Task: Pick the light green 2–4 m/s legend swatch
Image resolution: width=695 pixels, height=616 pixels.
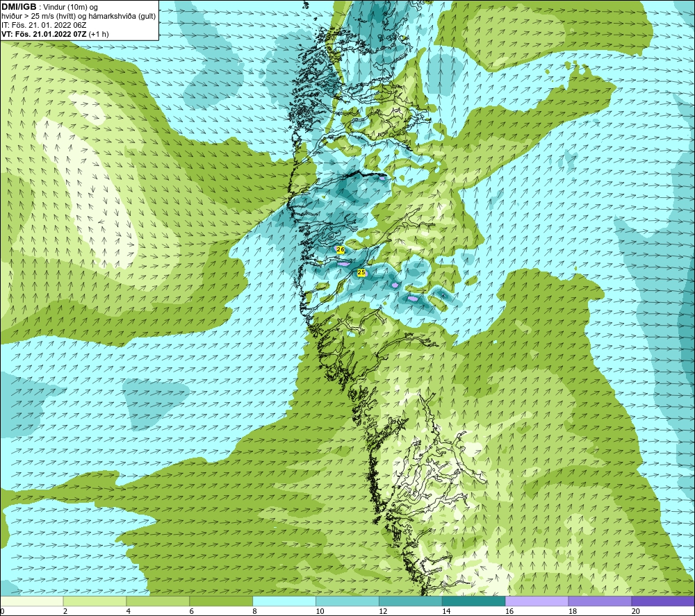Action: 95,601
